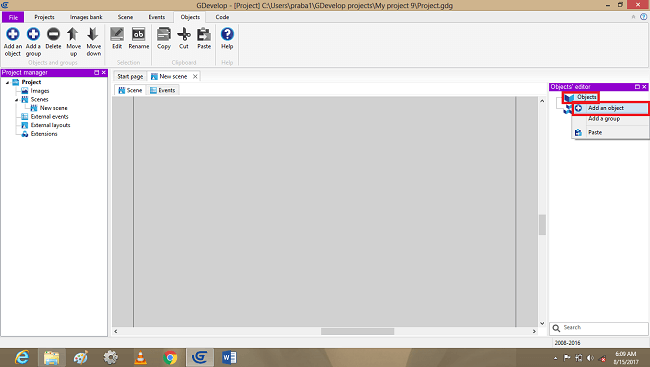
Task: Click the scroll down arrow of scene view
Action: pos(542,323)
